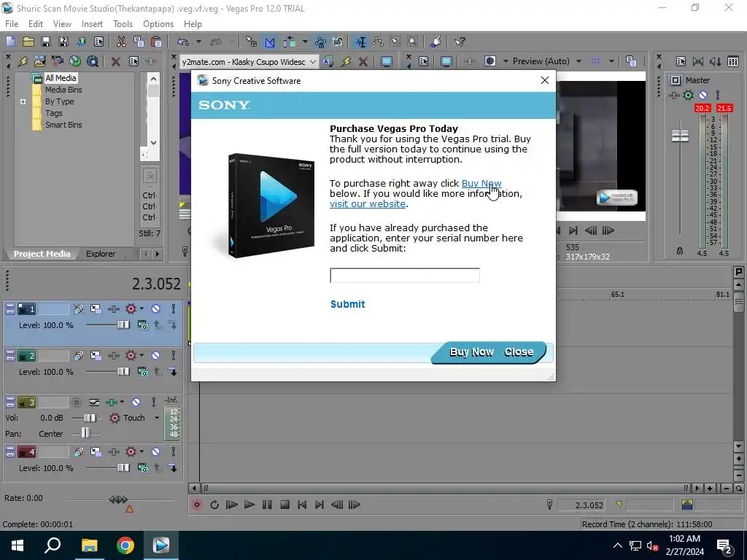Click the Paste clipboard icon

coord(156,42)
